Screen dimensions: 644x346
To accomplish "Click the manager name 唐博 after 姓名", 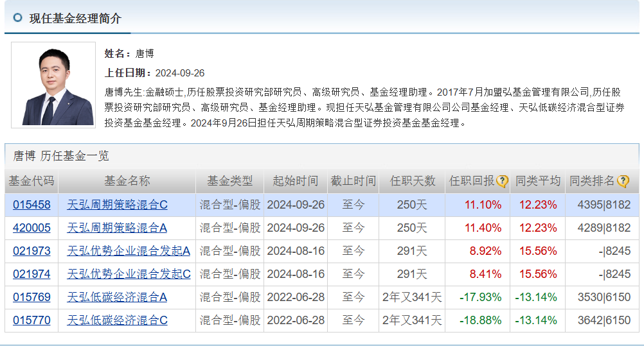I will [145, 54].
